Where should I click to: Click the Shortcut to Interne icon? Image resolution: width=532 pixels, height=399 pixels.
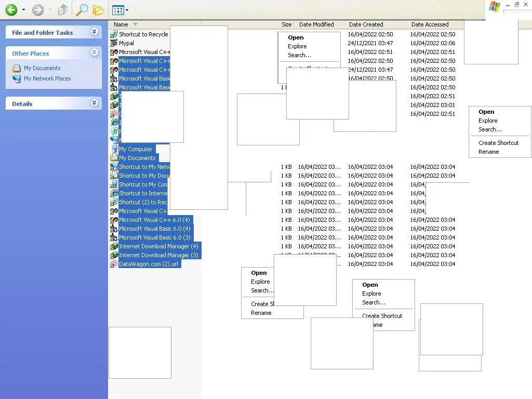pyautogui.click(x=114, y=193)
